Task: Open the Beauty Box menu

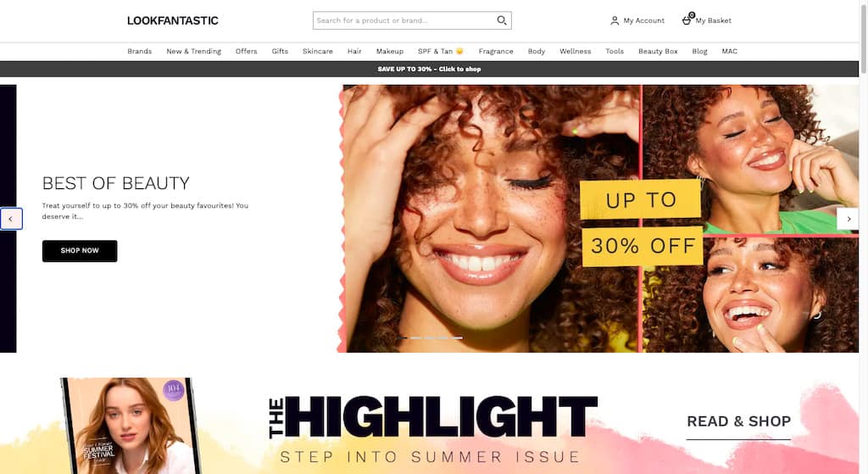Action: (658, 51)
